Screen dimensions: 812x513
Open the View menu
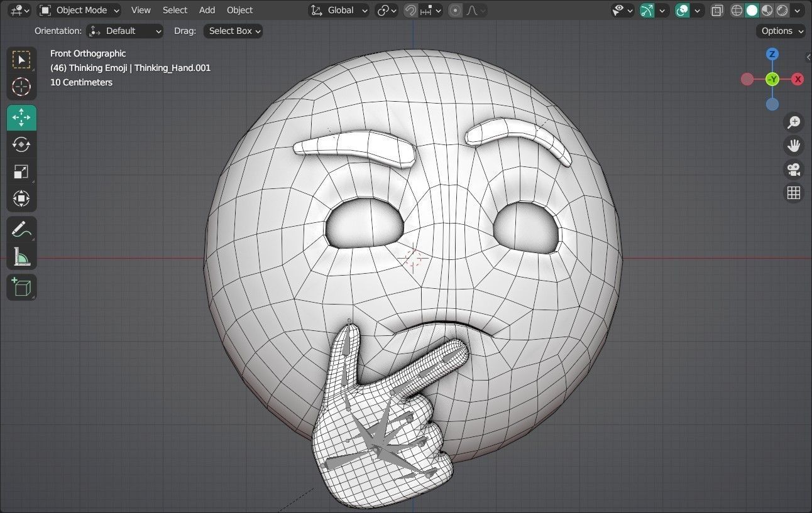click(141, 10)
